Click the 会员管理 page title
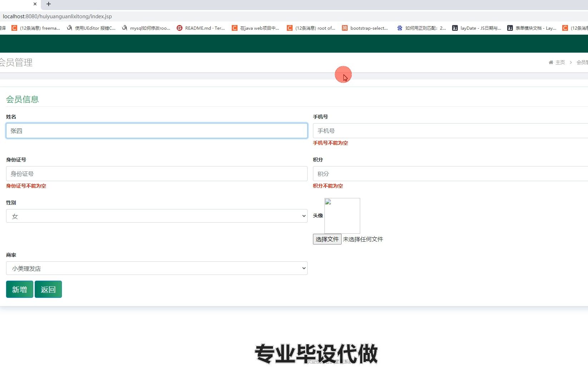This screenshot has width=588, height=368. click(x=16, y=62)
